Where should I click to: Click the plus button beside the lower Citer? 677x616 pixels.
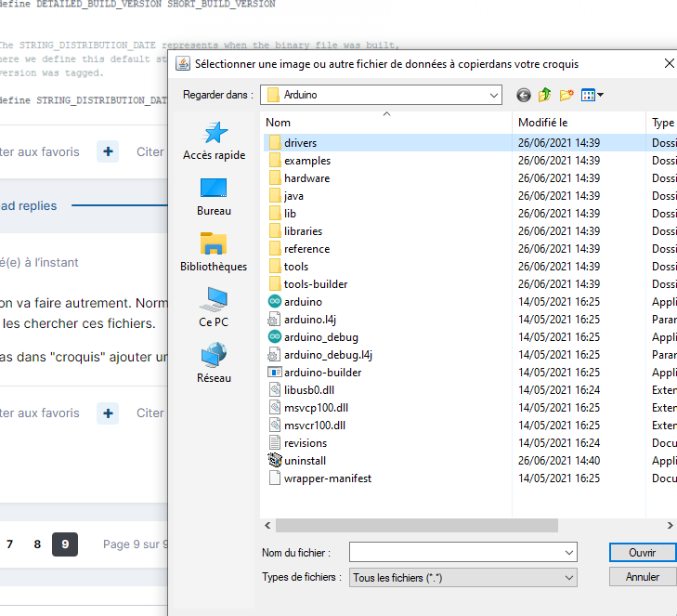point(108,413)
